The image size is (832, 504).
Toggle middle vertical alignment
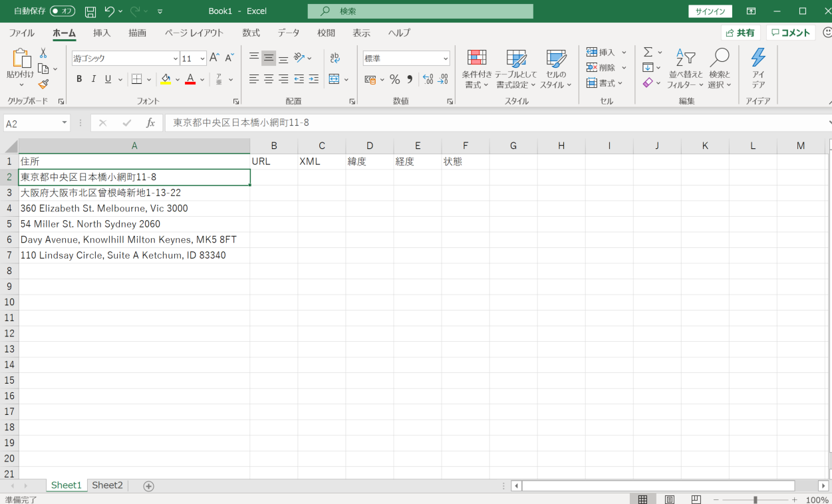(x=269, y=58)
